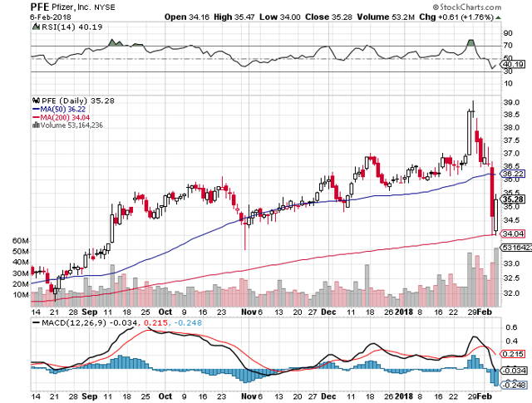Click the RSI axis label 70
This screenshot has height=403, width=532.
click(508, 46)
